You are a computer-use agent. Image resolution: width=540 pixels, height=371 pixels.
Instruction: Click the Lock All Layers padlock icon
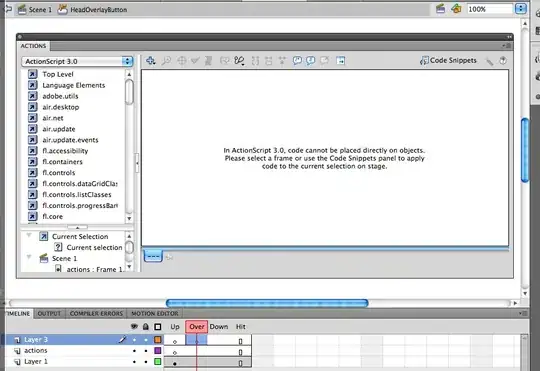[x=146, y=327]
